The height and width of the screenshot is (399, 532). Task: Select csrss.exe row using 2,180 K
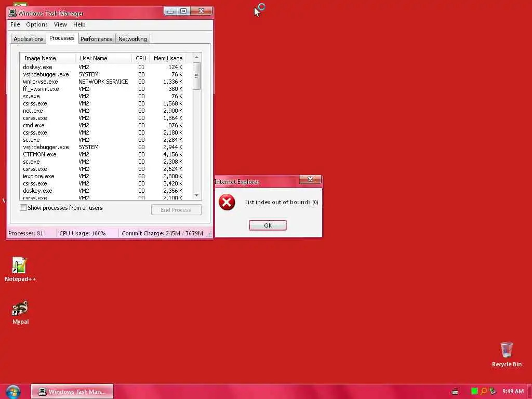pyautogui.click(x=103, y=132)
